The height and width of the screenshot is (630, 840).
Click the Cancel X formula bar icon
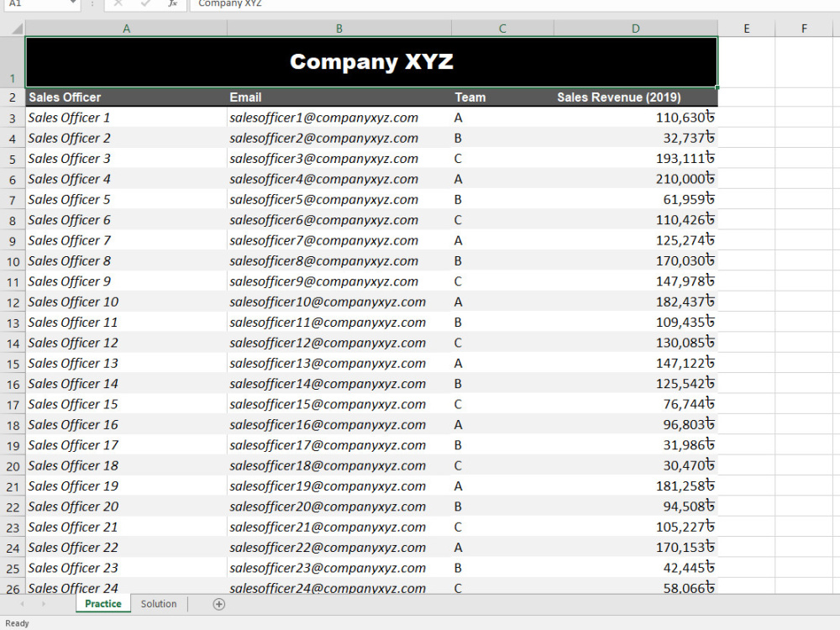[118, 3]
